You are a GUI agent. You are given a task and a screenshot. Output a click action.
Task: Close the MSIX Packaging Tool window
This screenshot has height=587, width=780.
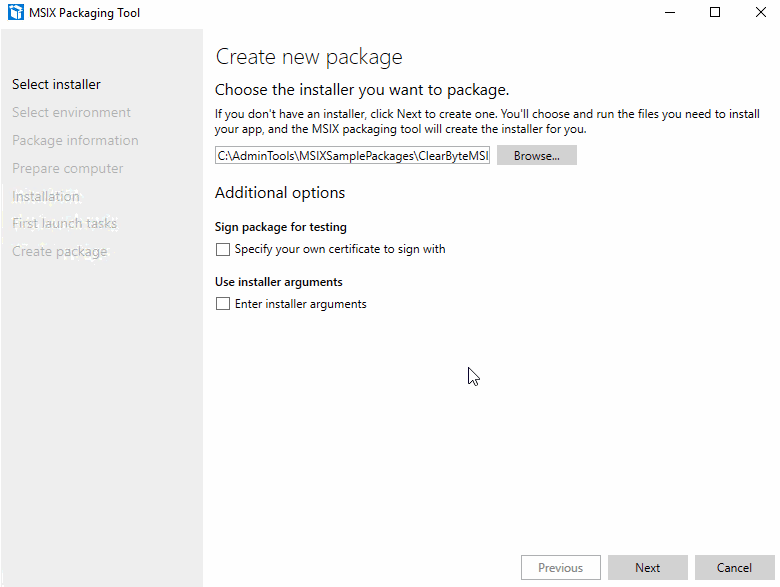[761, 12]
